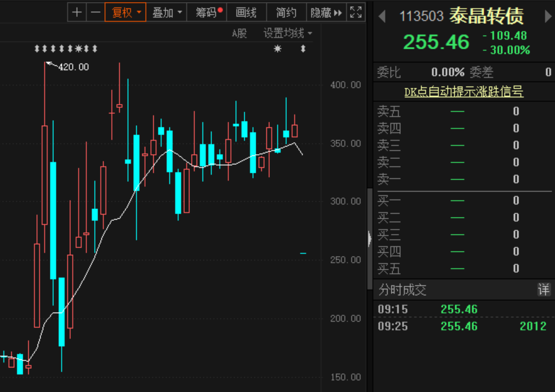Click the 150.00 price axis label
The height and width of the screenshot is (392, 555).
tap(345, 377)
